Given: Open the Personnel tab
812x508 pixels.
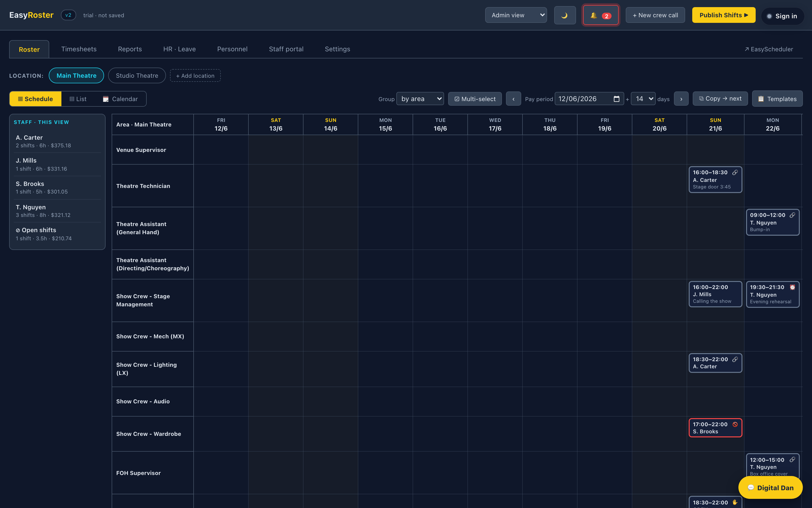Looking at the screenshot, I should coord(232,49).
